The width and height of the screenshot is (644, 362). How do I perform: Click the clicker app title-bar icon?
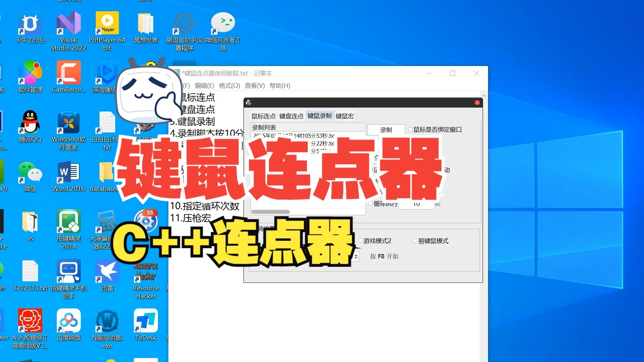point(249,103)
